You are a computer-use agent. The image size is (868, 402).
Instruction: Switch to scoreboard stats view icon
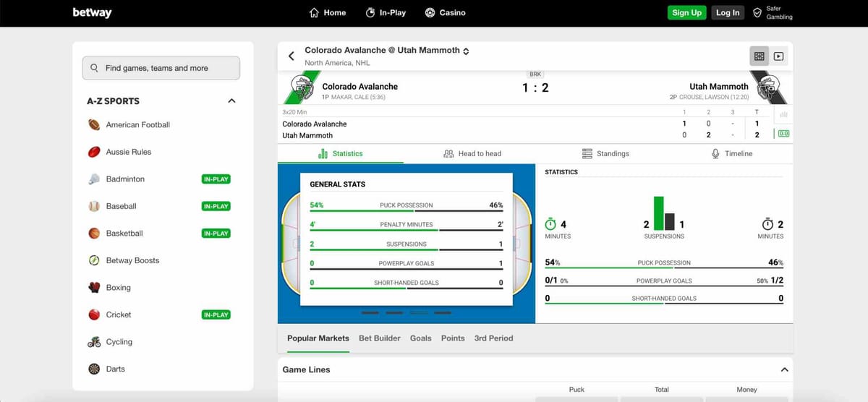coord(759,56)
